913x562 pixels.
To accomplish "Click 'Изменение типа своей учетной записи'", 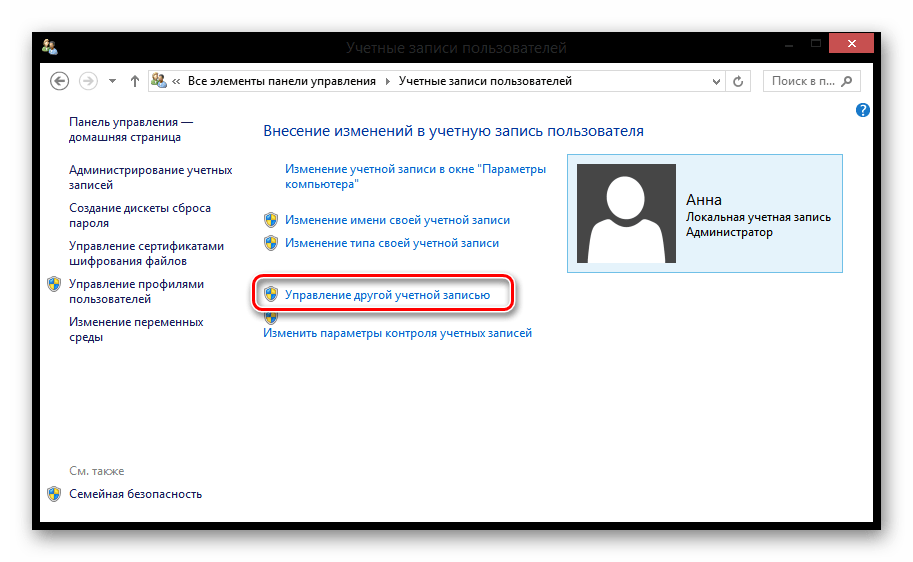I will 392,243.
